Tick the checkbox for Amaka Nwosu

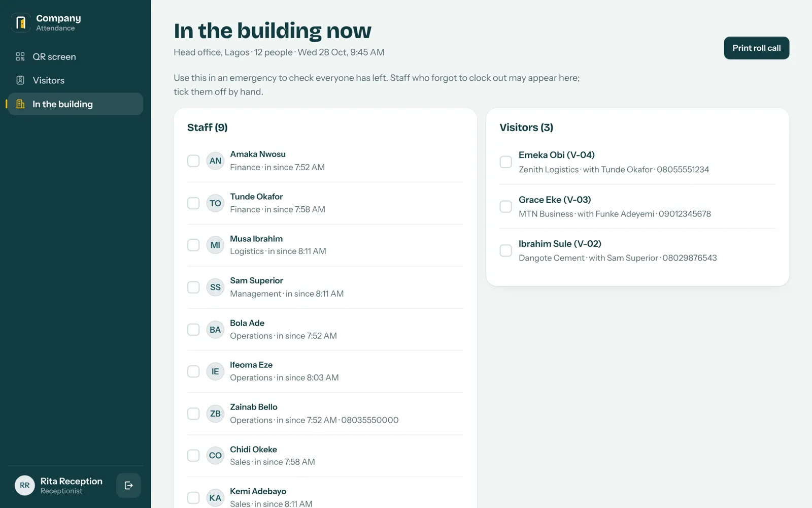coord(193,161)
